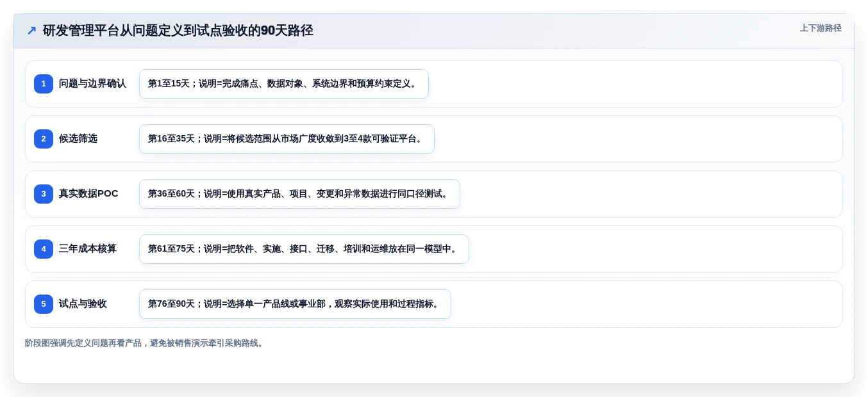This screenshot has height=397, width=868.
Task: Click the 上下游路径 label
Action: pyautogui.click(x=821, y=28)
